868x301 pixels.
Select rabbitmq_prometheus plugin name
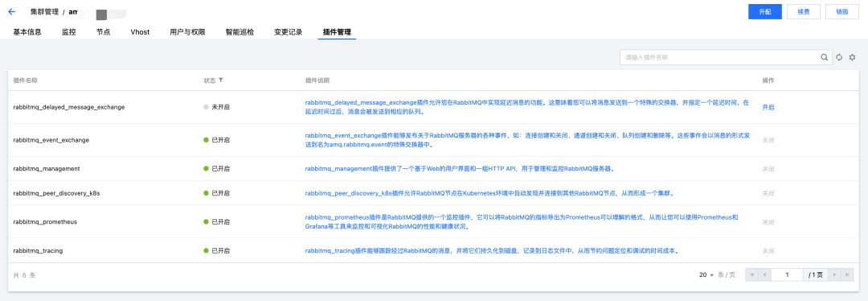[x=45, y=222]
